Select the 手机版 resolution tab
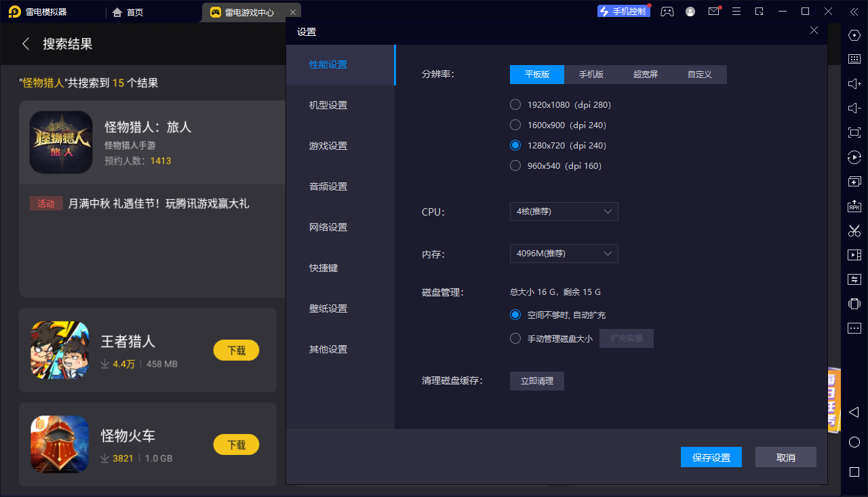This screenshot has width=868, height=497. [591, 75]
